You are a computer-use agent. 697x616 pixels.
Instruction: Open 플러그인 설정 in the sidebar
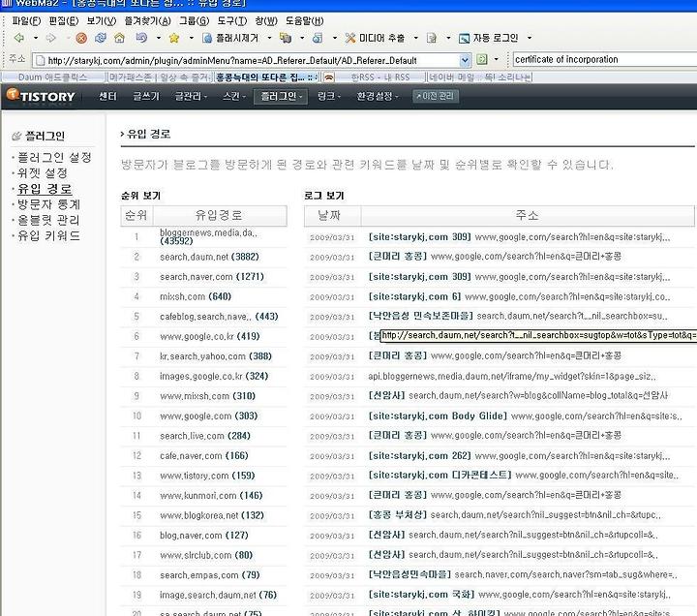click(x=54, y=158)
